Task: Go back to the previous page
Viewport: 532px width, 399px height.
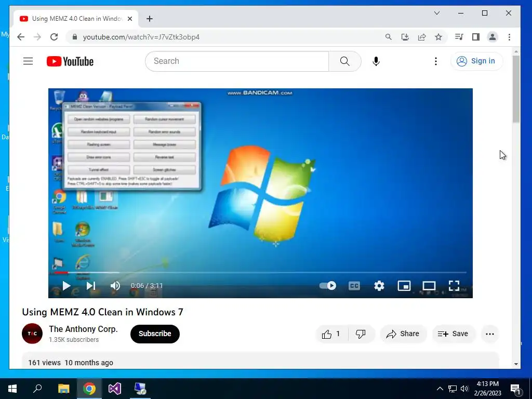Action: click(x=21, y=37)
